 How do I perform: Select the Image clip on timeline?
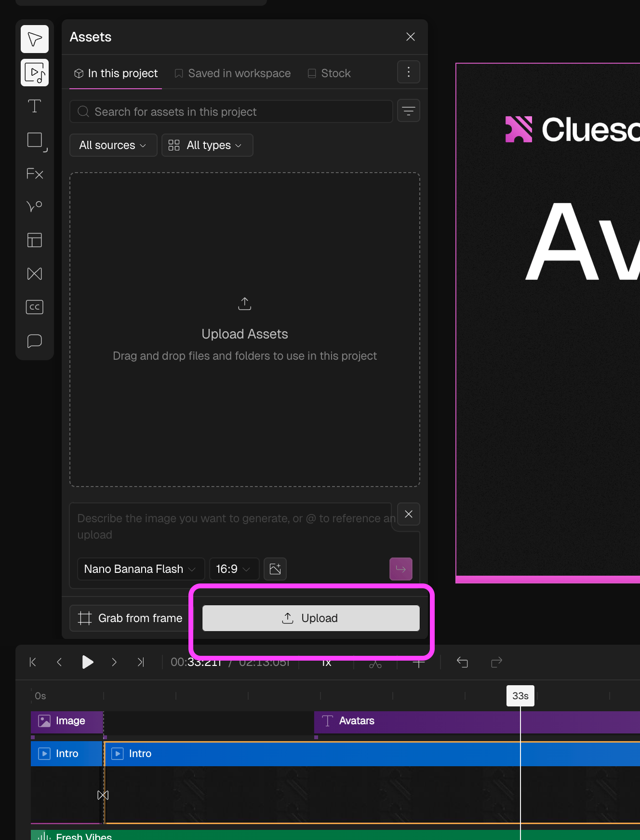(x=67, y=722)
